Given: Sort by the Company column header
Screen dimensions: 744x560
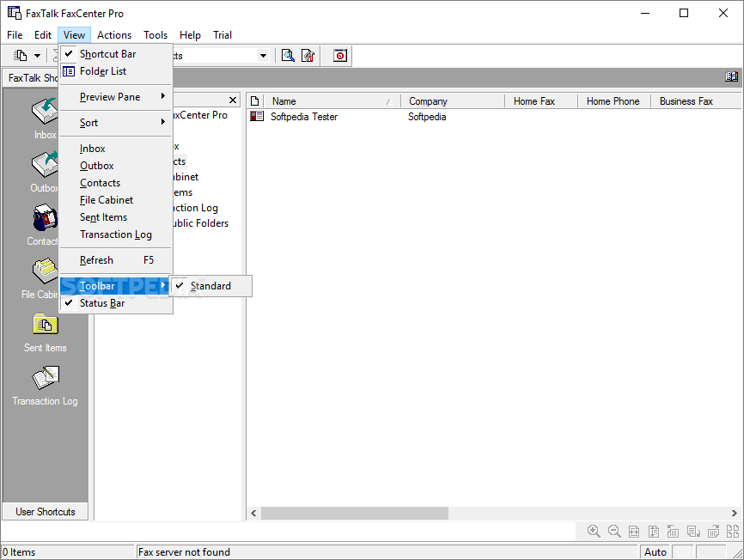Looking at the screenshot, I should click(452, 101).
